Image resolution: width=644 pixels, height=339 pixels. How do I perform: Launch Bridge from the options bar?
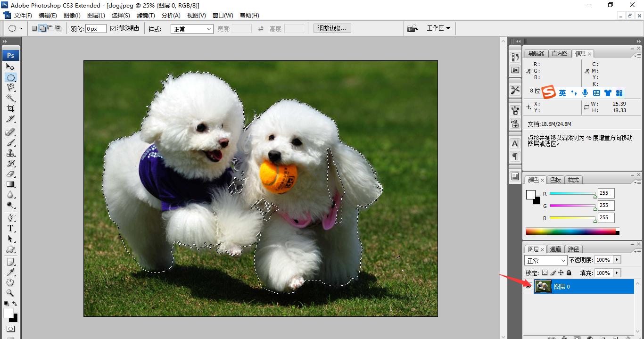coord(413,28)
